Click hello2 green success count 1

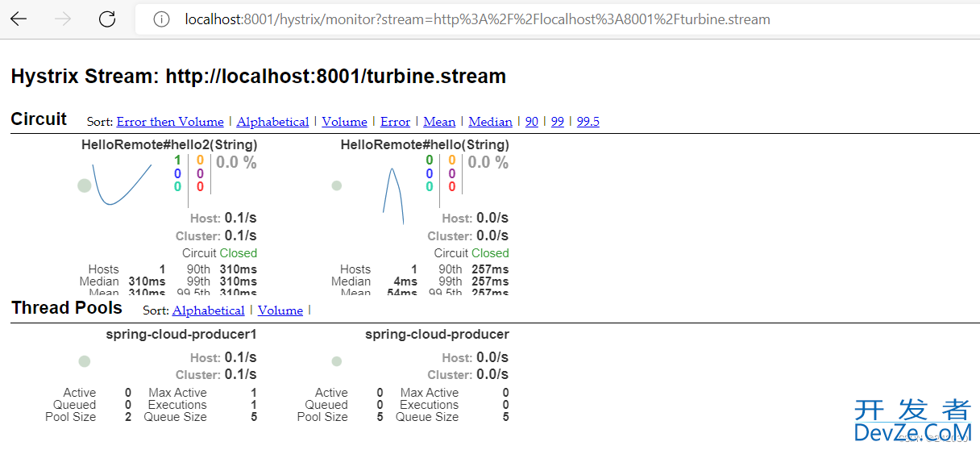pyautogui.click(x=177, y=160)
